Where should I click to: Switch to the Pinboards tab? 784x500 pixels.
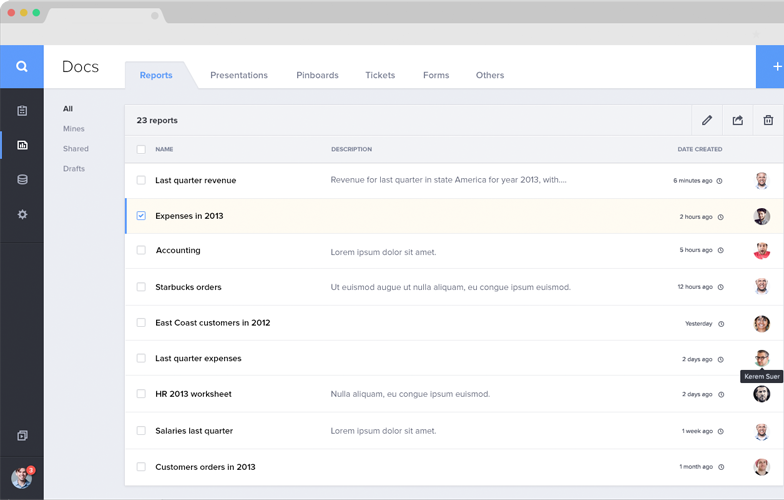(317, 75)
